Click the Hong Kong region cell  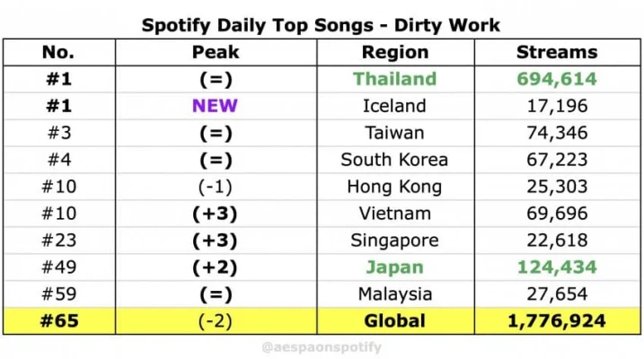(x=394, y=187)
